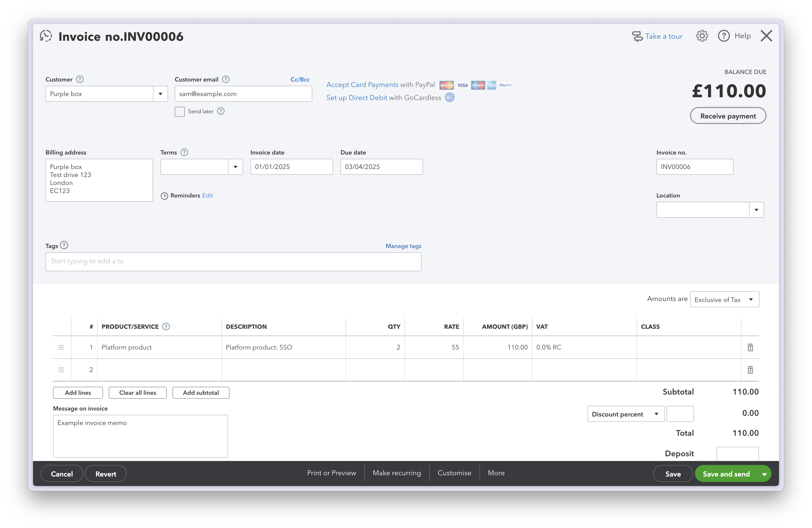Open More menu in footer
This screenshot has width=812, height=528.
coord(496,473)
